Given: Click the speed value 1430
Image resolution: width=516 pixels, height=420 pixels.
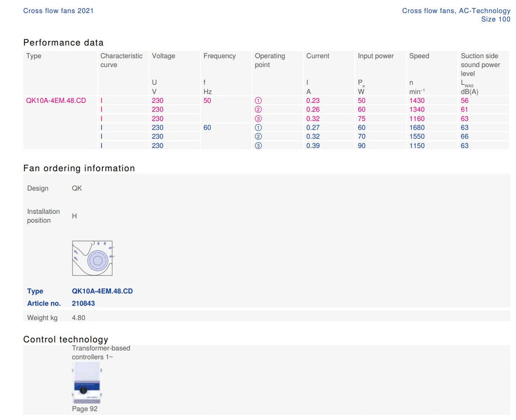Looking at the screenshot, I should click(x=417, y=100).
